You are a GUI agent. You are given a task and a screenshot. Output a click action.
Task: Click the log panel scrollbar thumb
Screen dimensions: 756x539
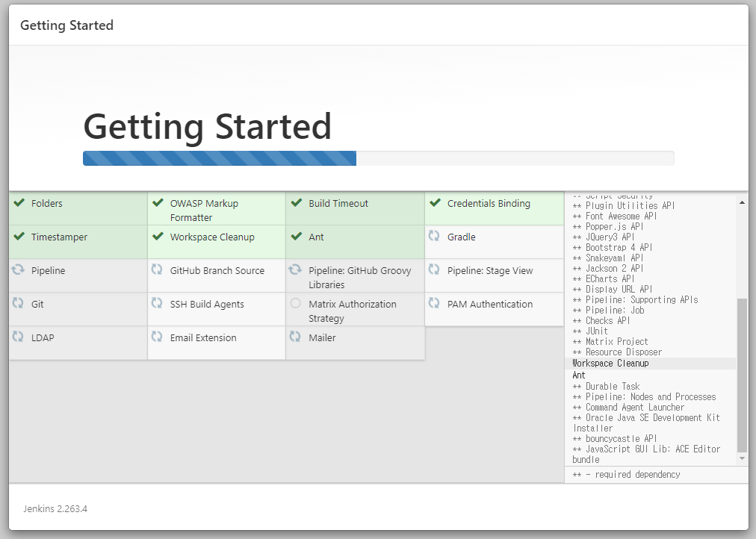[742, 376]
